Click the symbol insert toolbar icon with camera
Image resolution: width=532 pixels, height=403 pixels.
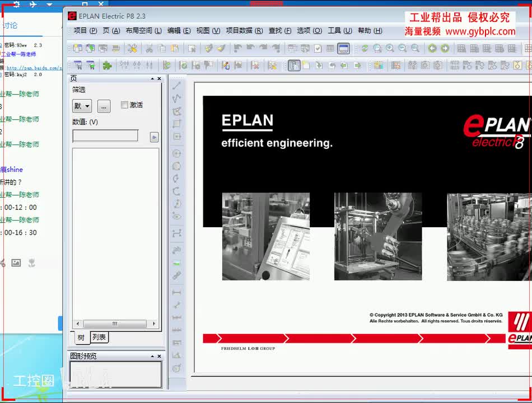pyautogui.click(x=425, y=65)
